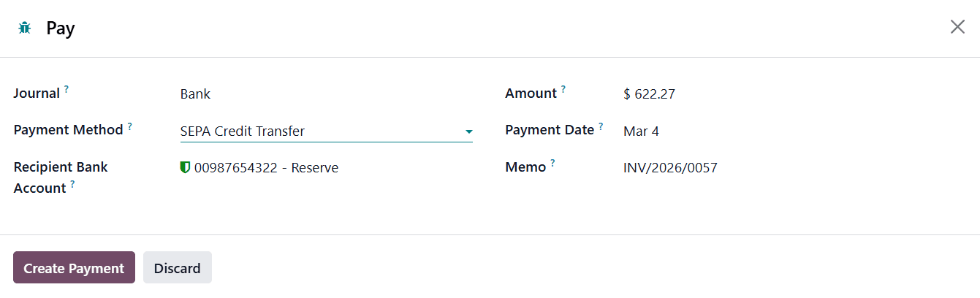Click the Recipient Bank Account help question mark

pyautogui.click(x=73, y=184)
